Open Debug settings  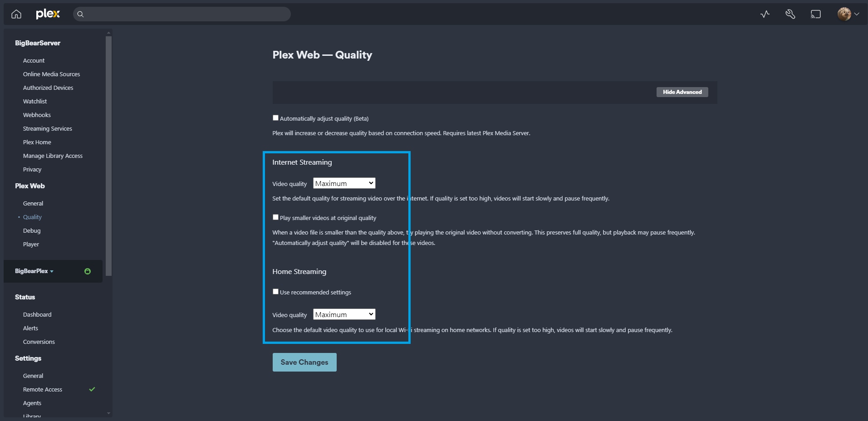[32, 230]
